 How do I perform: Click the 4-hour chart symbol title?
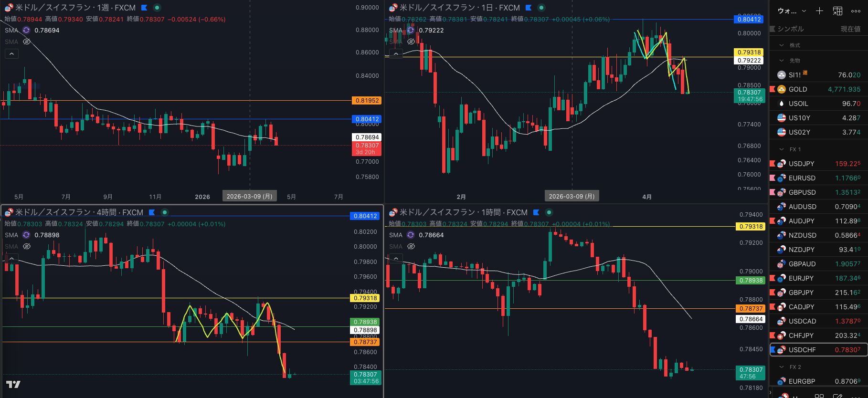pos(79,212)
